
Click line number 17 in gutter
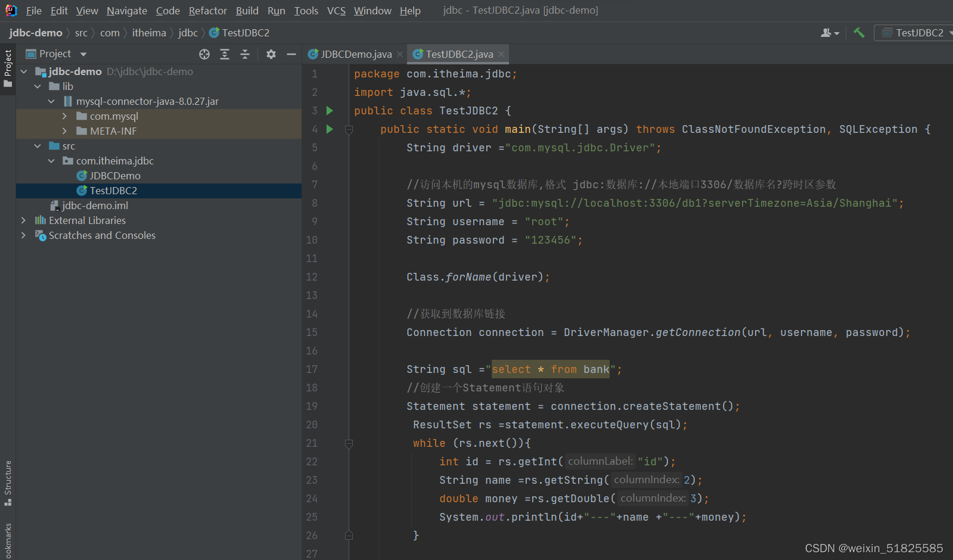pos(312,369)
